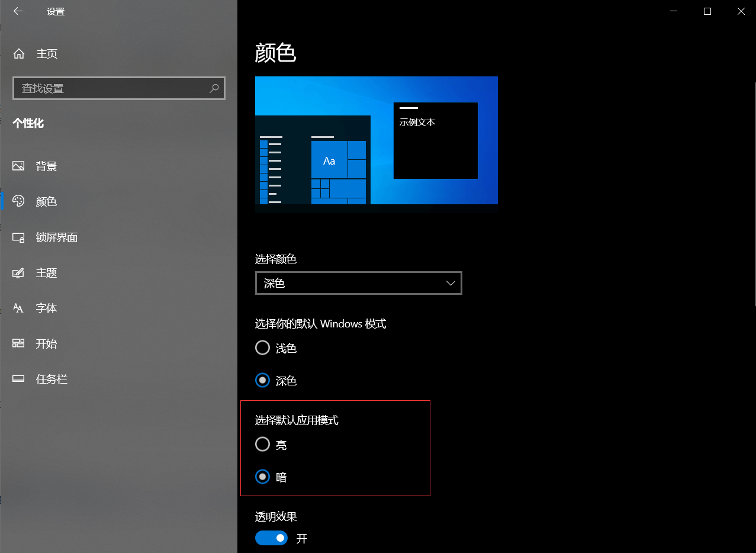Select 浅色 Windows mode radio button
This screenshot has height=553, width=756.
[x=262, y=348]
